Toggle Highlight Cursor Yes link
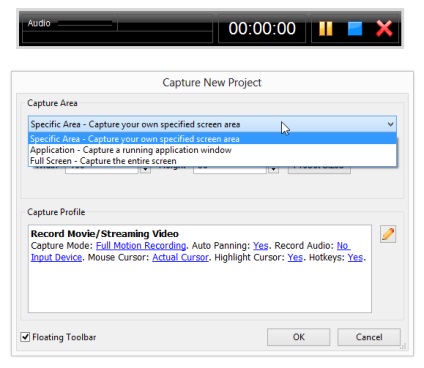 point(295,257)
